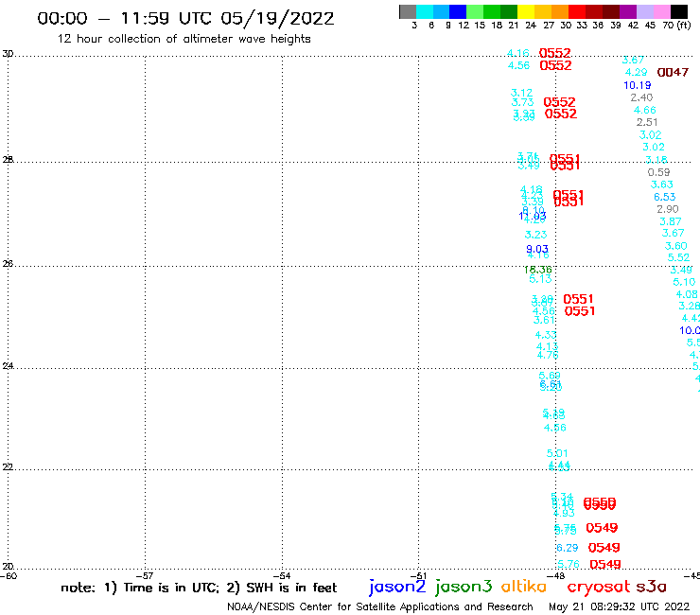Click the '4.33' wave height value
The image size is (700, 615).
tap(546, 335)
